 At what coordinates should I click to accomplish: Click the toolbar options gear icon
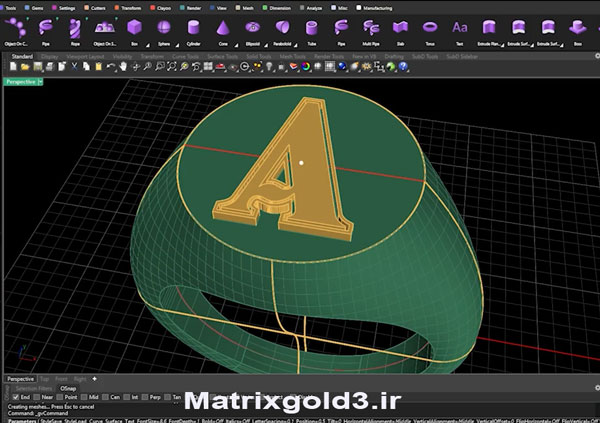point(597,56)
